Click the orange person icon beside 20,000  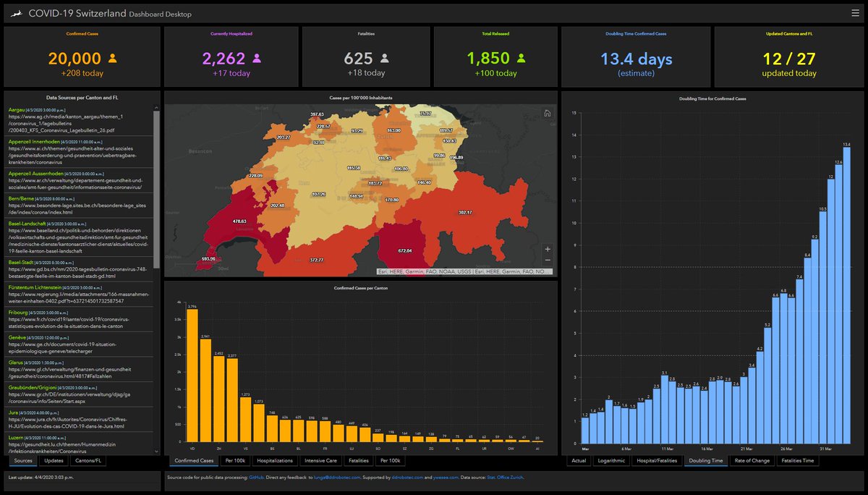point(112,58)
